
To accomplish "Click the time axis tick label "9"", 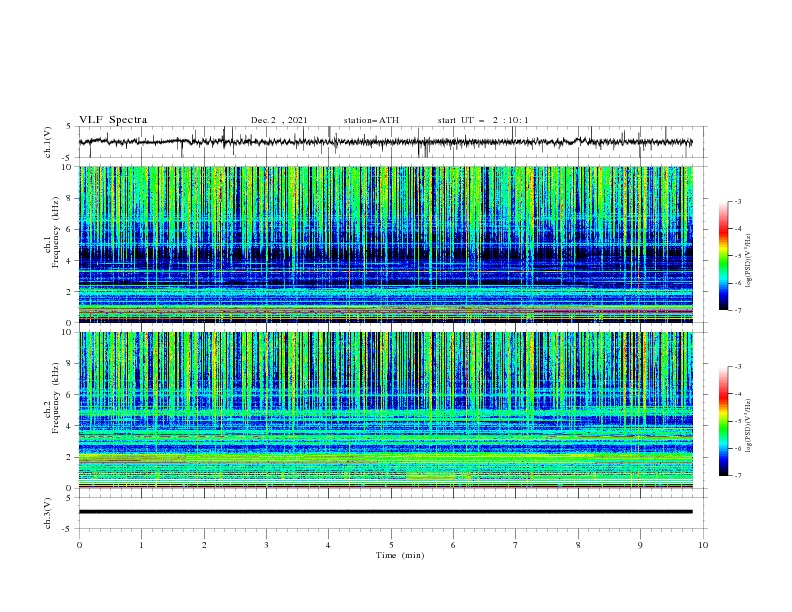I will (x=640, y=545).
